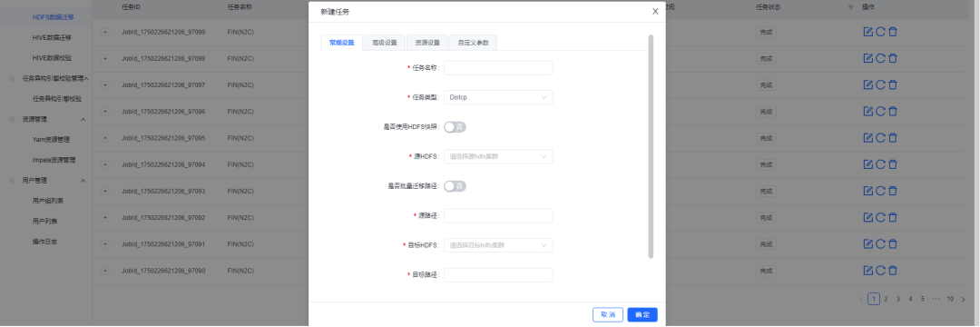
Task: Click the 任务状态 column filter icon
Action: click(850, 7)
